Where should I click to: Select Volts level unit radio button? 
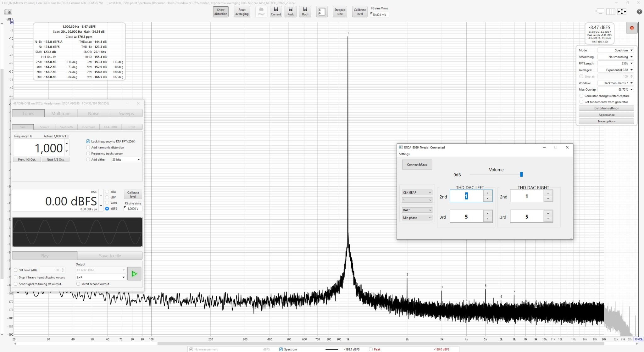point(107,203)
